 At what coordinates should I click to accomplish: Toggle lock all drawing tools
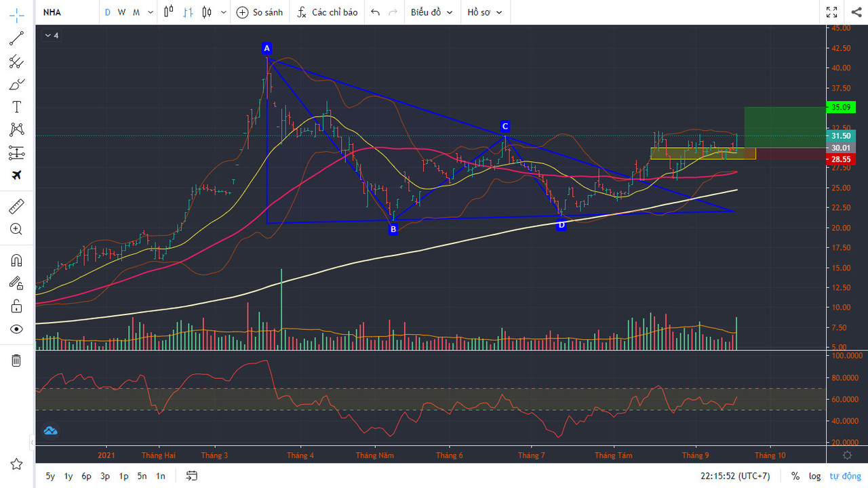(16, 306)
